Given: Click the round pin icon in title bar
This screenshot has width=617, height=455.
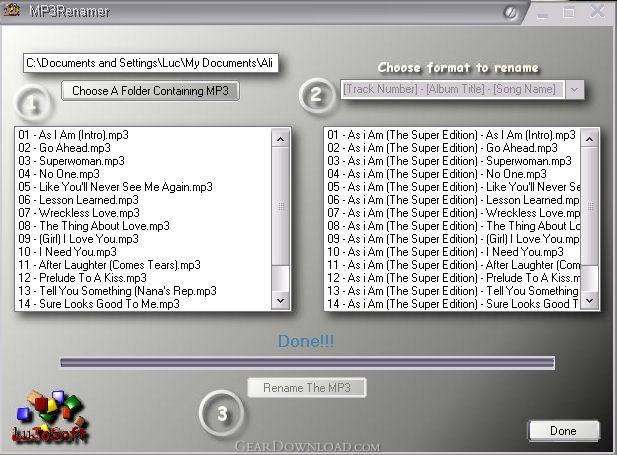Looking at the screenshot, I should click(x=511, y=13).
